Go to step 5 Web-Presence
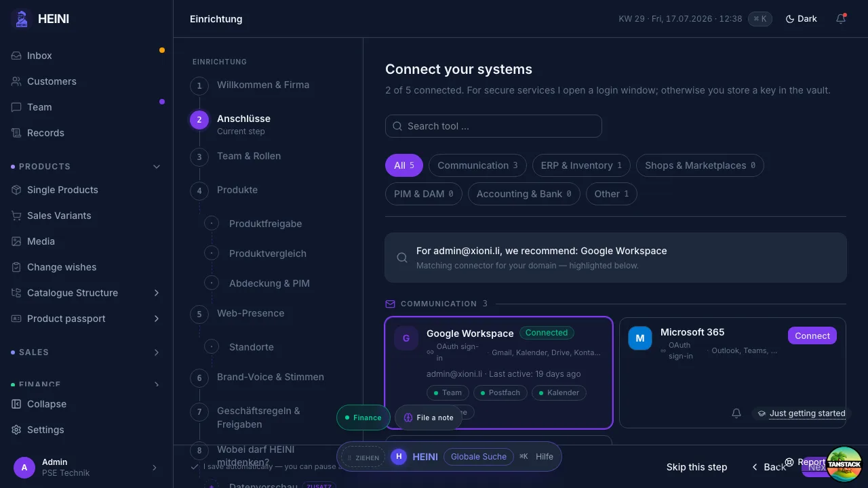Viewport: 868px width, 488px height. point(252,314)
